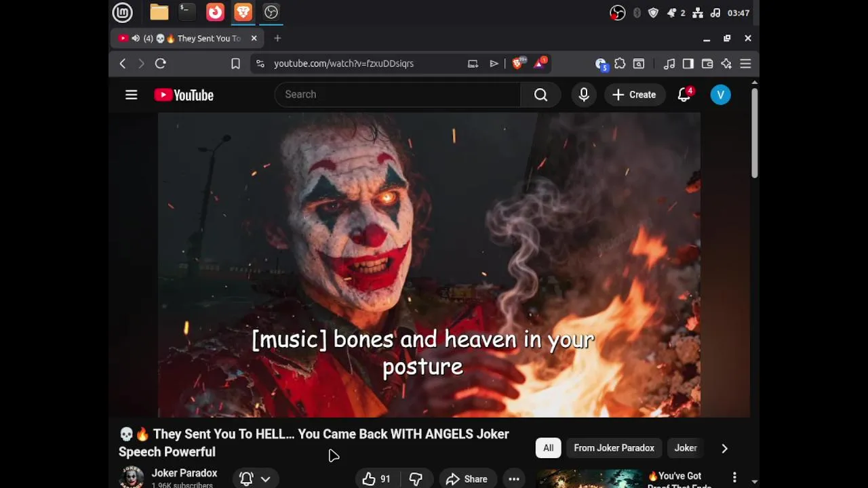
Task: Click the cast media icon in address bar
Action: point(473,64)
